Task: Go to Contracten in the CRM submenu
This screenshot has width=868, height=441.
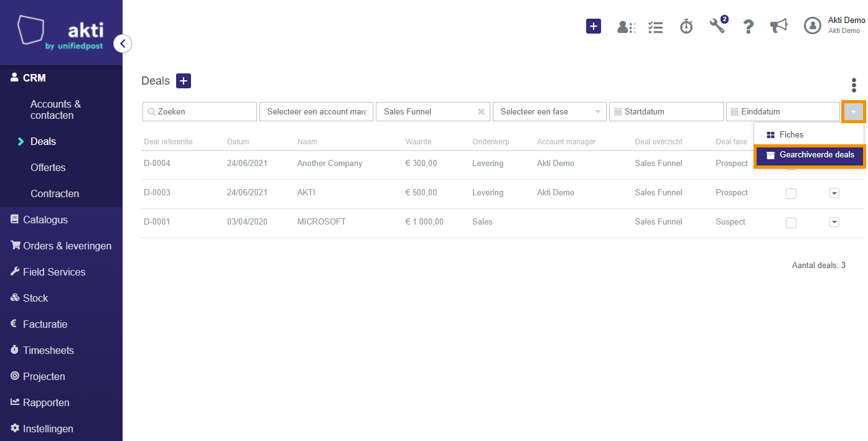Action: pyautogui.click(x=55, y=193)
